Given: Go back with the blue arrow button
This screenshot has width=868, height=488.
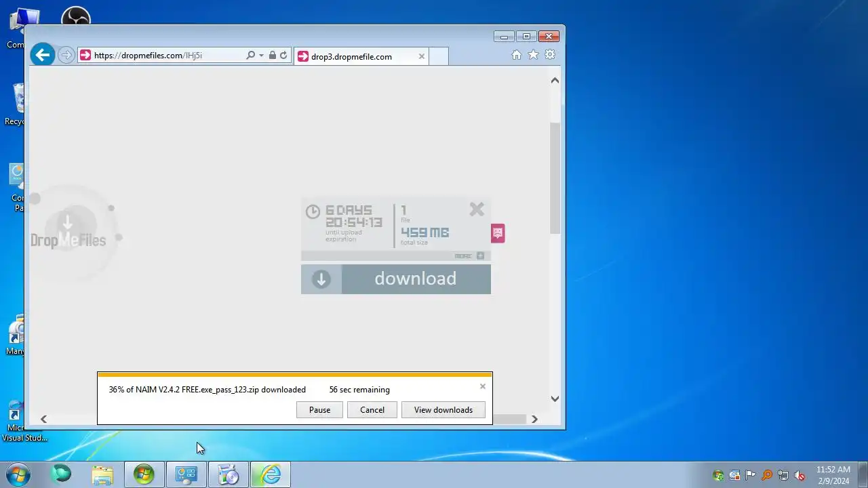Looking at the screenshot, I should (43, 55).
